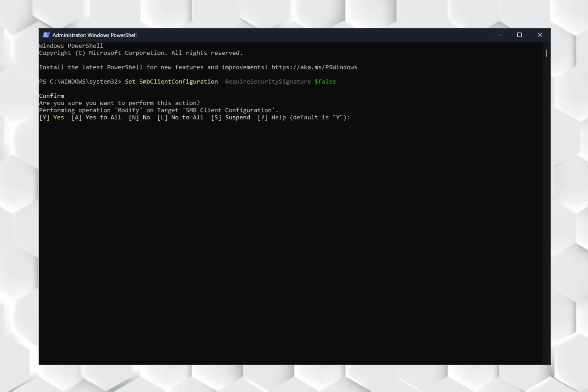This screenshot has height=392, width=588.
Task: Click the [A] Yes to All option
Action: pyautogui.click(x=96, y=118)
